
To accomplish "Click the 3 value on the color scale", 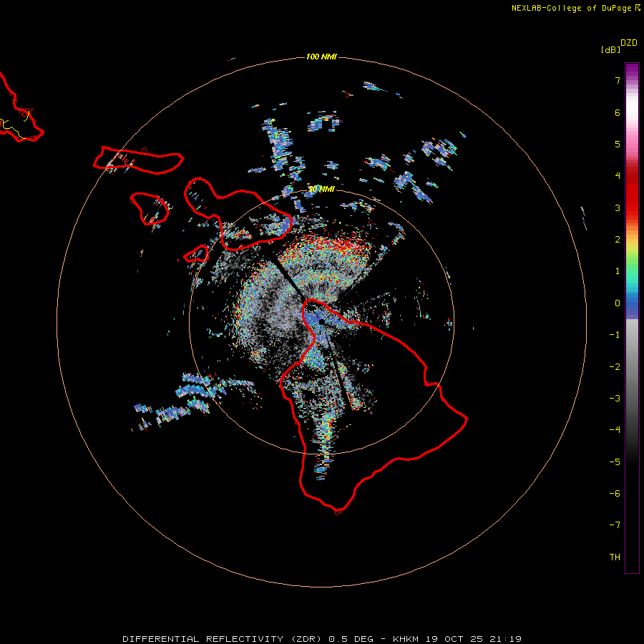I will pyautogui.click(x=618, y=208).
